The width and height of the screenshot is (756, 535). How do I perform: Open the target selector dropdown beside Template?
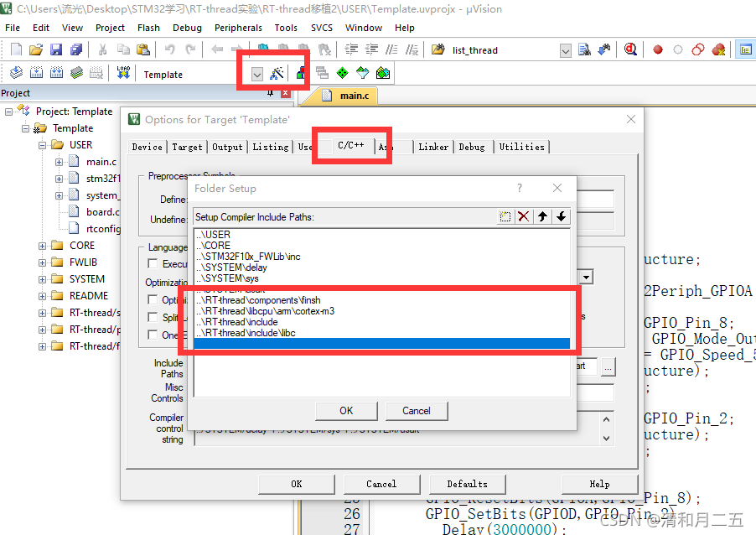pos(257,75)
